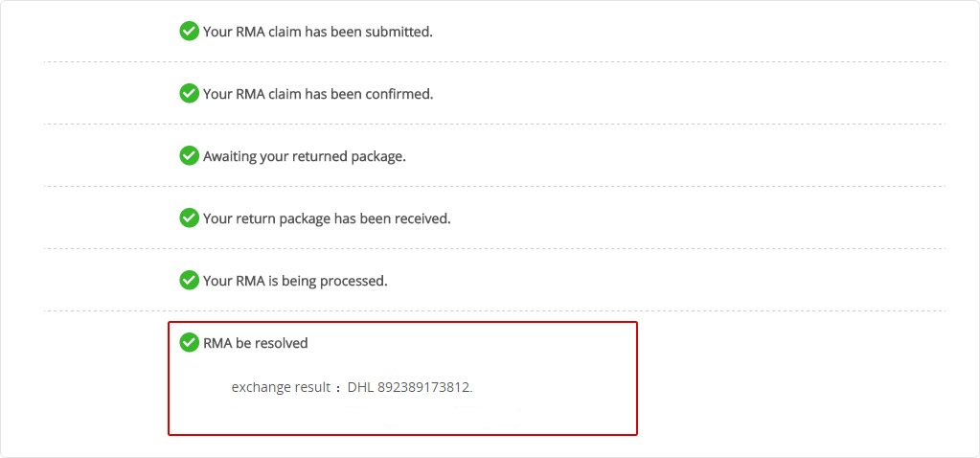The width and height of the screenshot is (980, 458).
Task: Click the 'exchange result' label
Action: (x=281, y=387)
